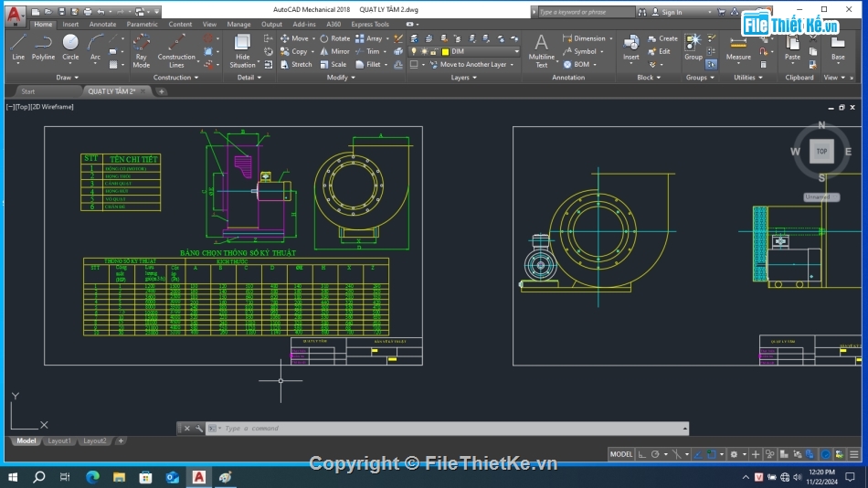The width and height of the screenshot is (868, 488).
Task: Click the BOM annotation tool
Action: (x=577, y=65)
